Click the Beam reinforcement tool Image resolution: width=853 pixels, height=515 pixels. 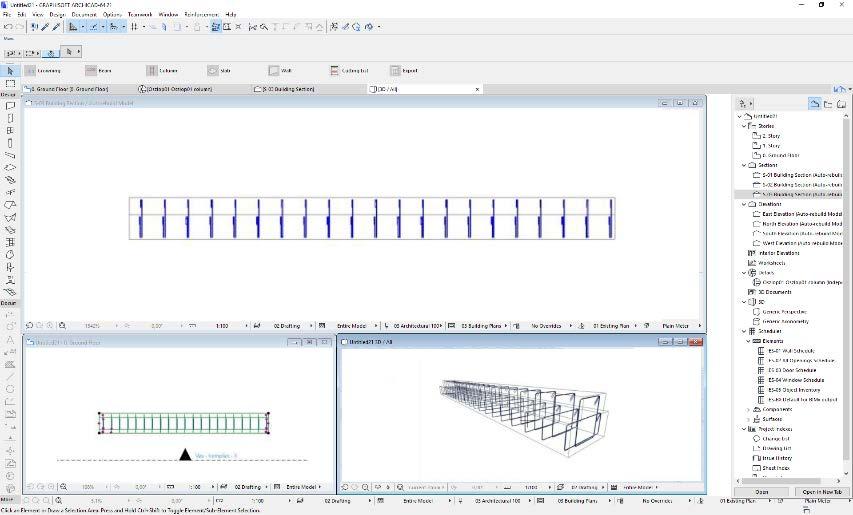[98, 71]
